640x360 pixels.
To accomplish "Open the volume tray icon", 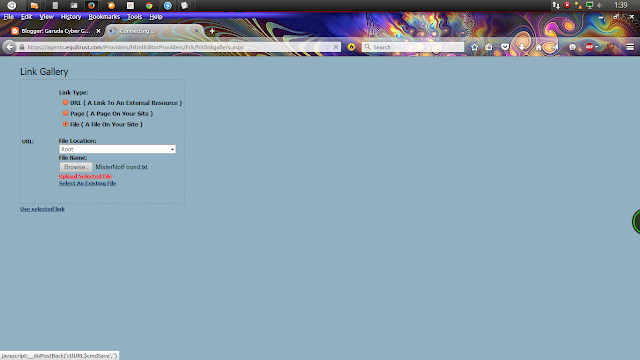I will (600, 5).
